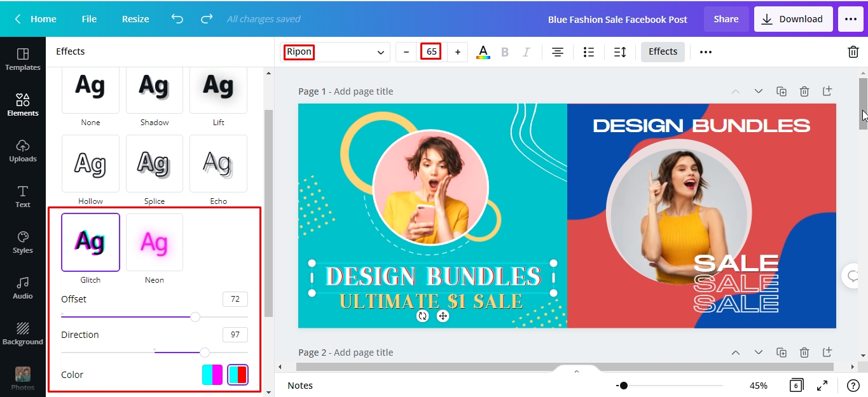Screen dimensions: 868x397
Task: Select the Hollow text effect
Action: click(x=90, y=163)
